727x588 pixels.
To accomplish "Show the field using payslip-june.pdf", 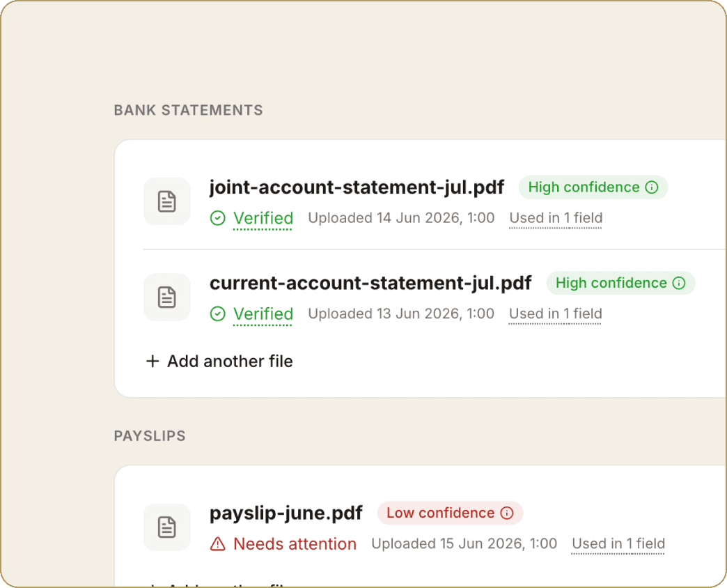I will [618, 543].
